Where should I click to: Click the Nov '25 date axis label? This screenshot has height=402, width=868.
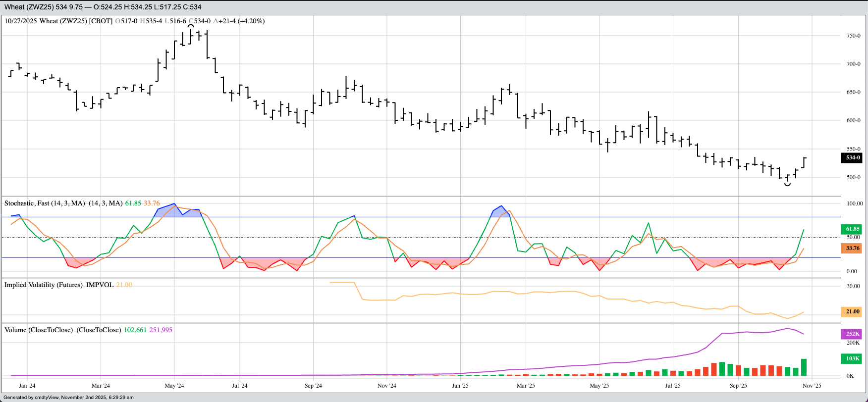(812, 386)
